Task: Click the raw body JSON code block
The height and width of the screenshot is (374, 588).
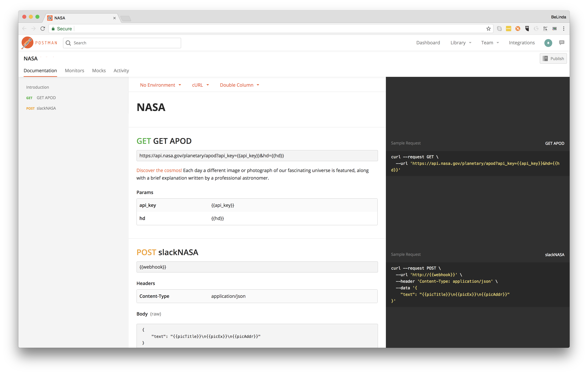Action: 257,336
